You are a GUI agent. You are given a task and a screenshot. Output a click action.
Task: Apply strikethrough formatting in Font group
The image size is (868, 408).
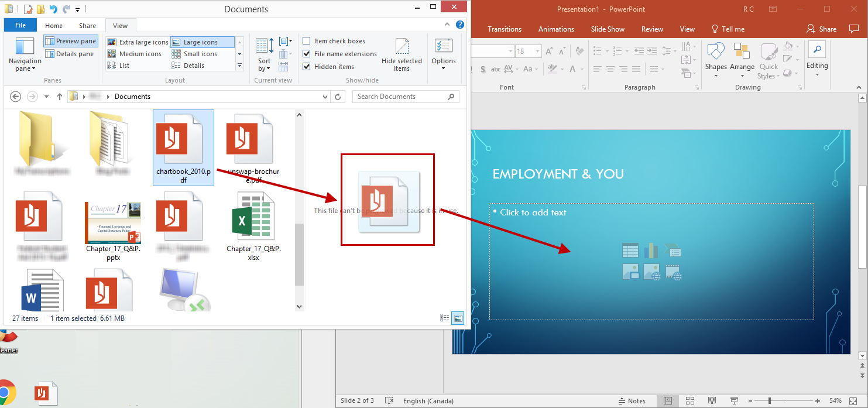(495, 69)
